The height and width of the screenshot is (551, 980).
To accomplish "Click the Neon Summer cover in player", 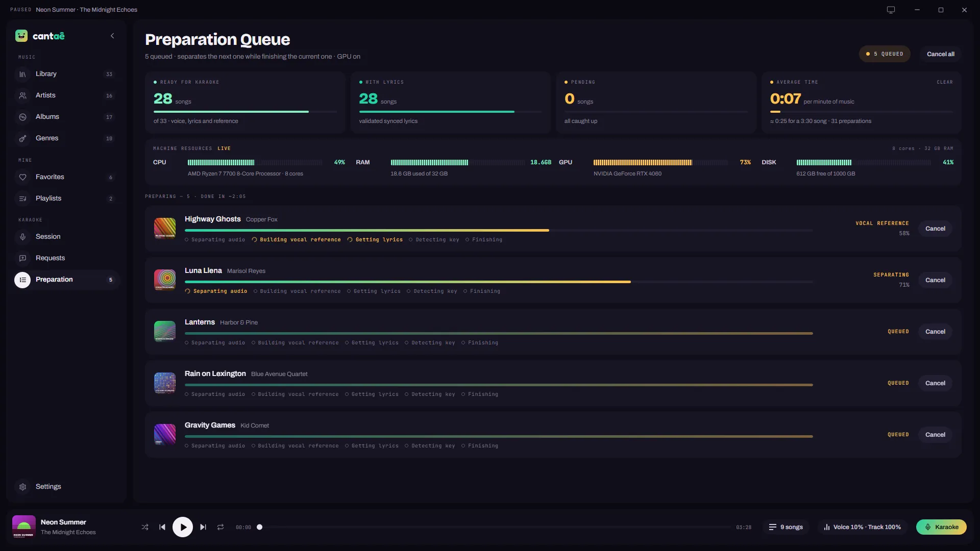I will tap(24, 527).
